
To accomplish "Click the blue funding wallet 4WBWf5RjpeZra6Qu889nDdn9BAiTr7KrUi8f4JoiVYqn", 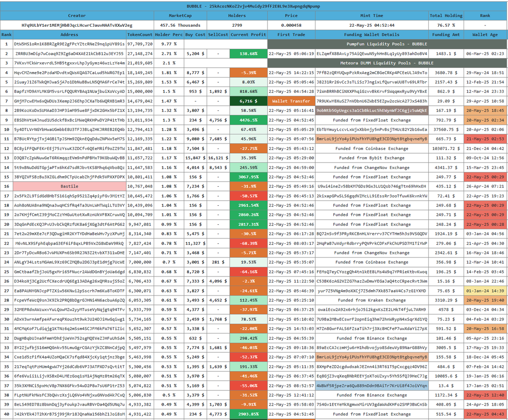I will [371, 386].
